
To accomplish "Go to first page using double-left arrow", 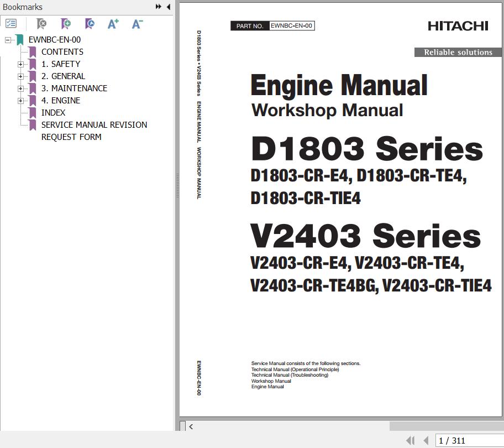I will (x=411, y=440).
